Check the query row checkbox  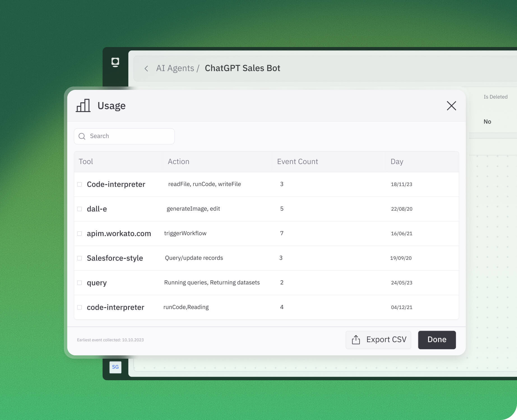80,283
